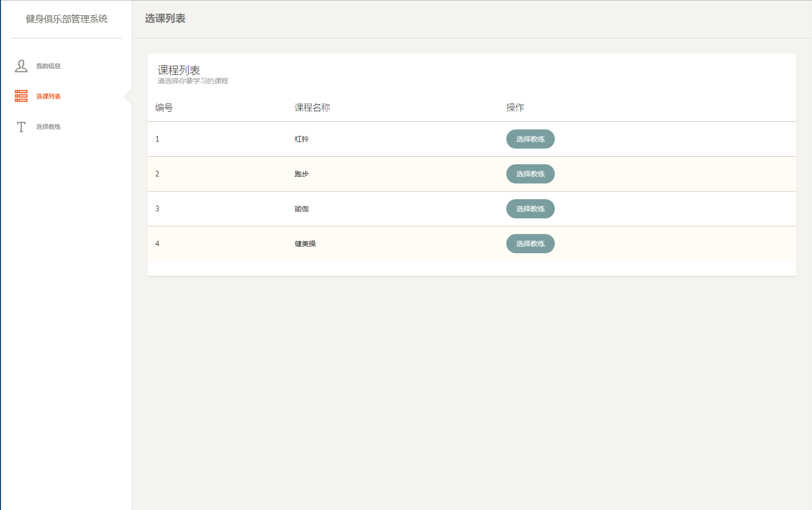812x510 pixels.
Task: Click the 编号 column header
Action: pos(164,108)
